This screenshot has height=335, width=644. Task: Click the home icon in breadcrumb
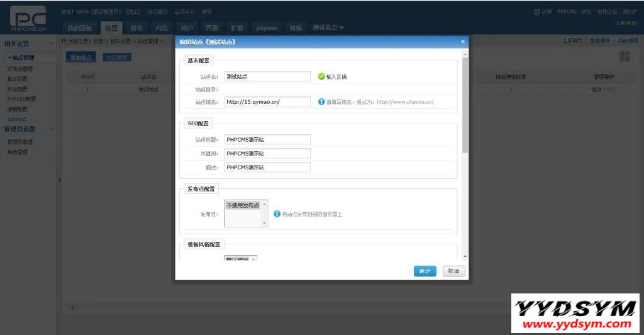pos(64,41)
